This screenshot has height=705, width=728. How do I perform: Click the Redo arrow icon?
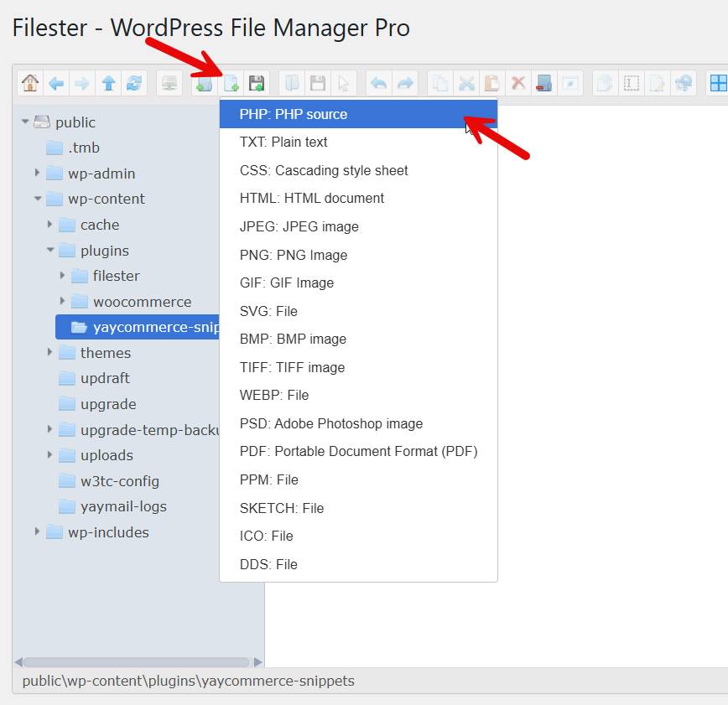click(x=406, y=83)
